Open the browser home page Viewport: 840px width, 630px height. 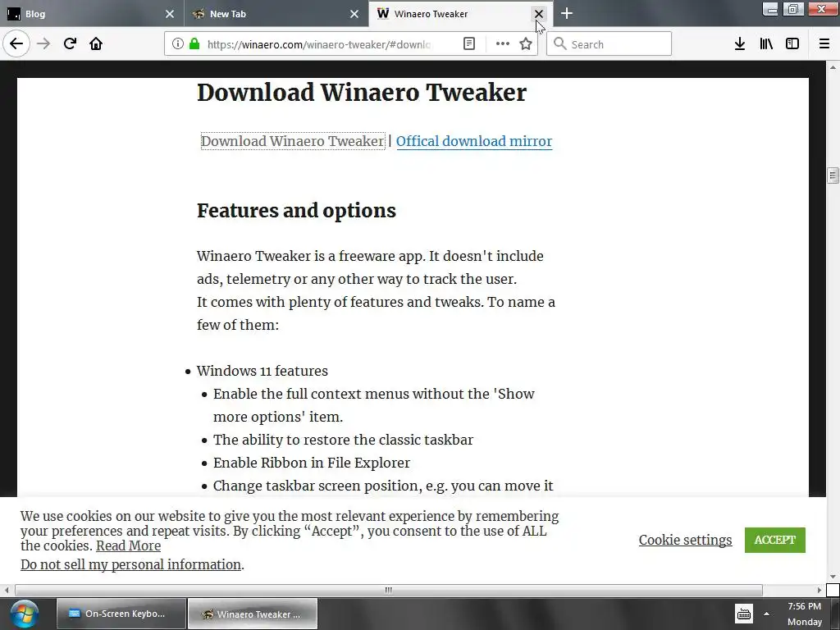click(x=96, y=43)
